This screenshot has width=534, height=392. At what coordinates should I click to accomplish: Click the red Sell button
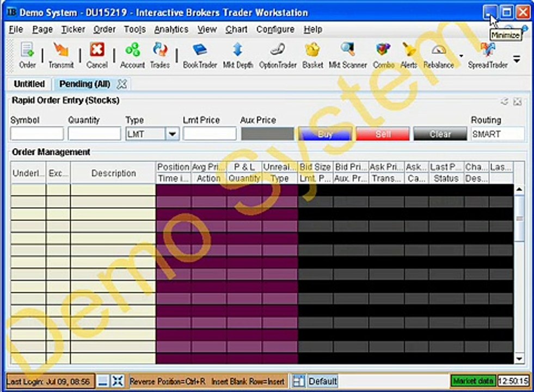[383, 134]
